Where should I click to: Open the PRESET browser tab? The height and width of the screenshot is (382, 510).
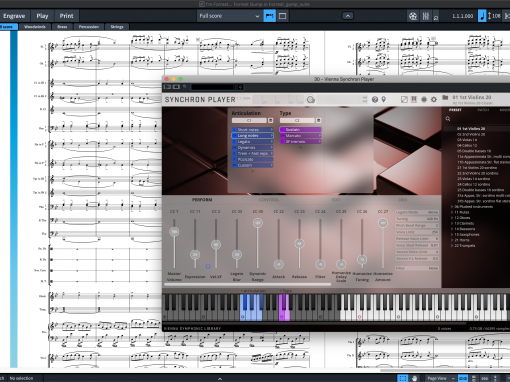click(455, 110)
